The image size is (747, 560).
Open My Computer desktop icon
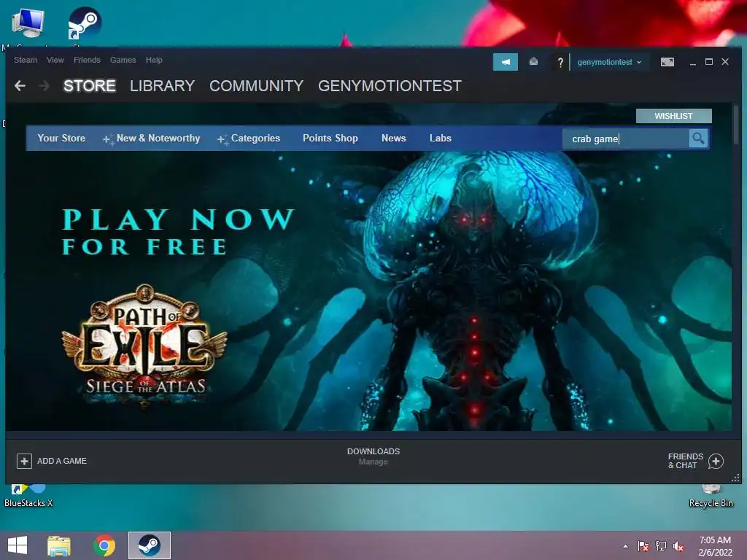pos(28,23)
